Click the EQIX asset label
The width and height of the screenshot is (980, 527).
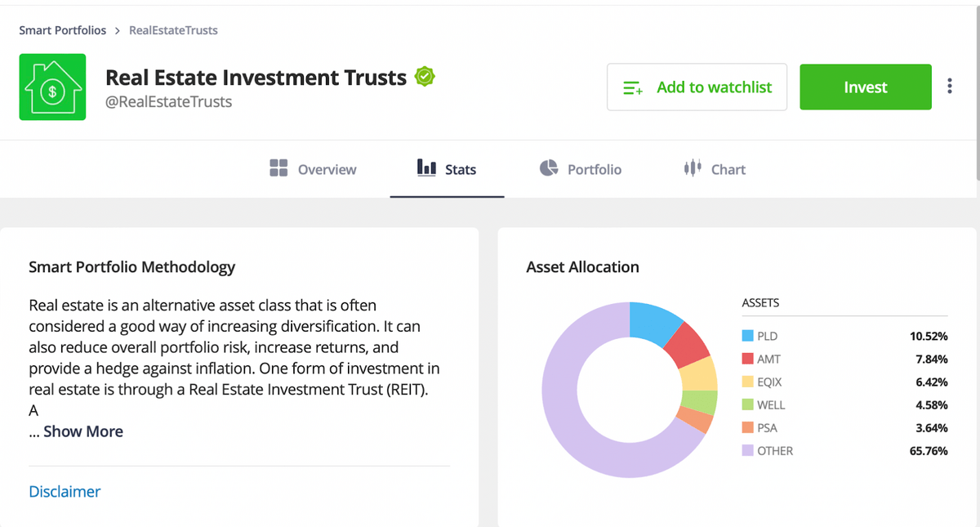(770, 382)
